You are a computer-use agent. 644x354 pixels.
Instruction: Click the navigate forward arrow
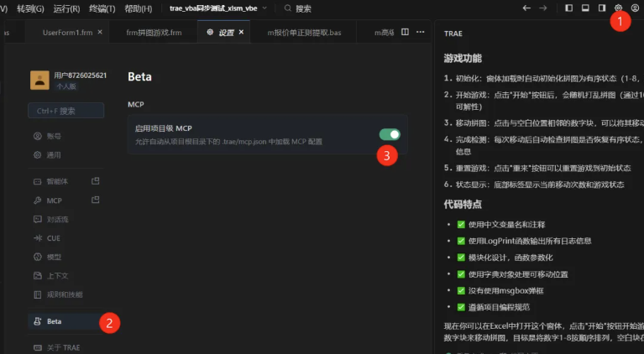point(543,8)
